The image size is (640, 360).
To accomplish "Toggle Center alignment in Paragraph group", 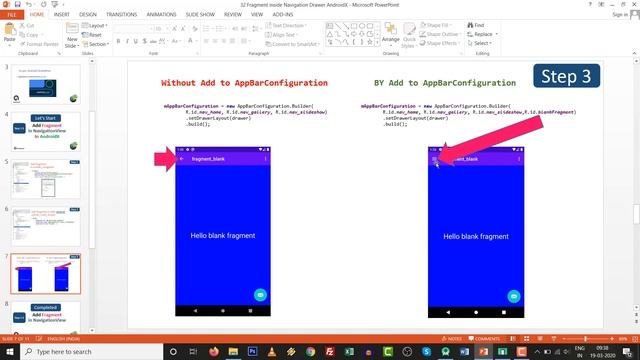I will pyautogui.click(x=215, y=41).
